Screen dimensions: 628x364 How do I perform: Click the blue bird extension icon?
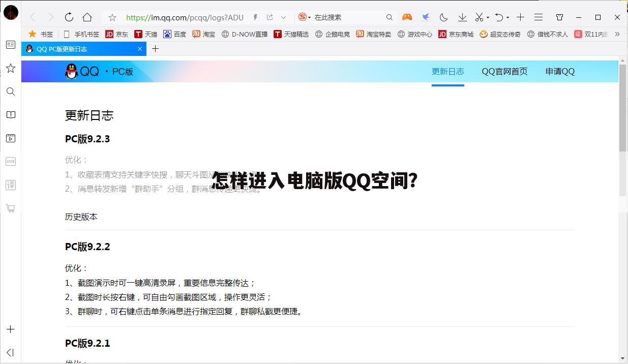pyautogui.click(x=425, y=17)
